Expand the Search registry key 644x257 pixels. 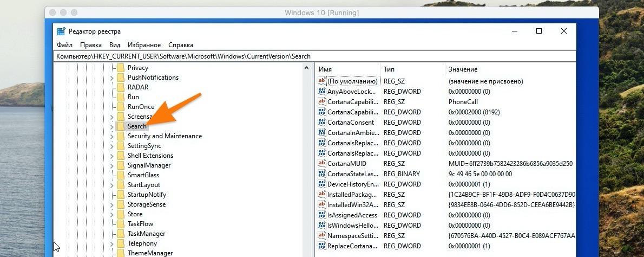coord(111,127)
